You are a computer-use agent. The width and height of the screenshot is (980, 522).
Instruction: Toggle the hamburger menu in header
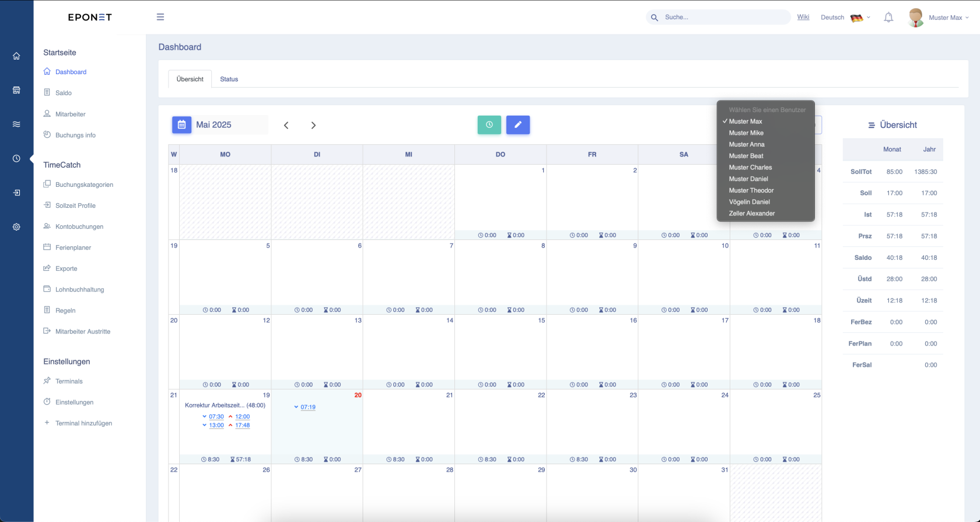tap(160, 17)
